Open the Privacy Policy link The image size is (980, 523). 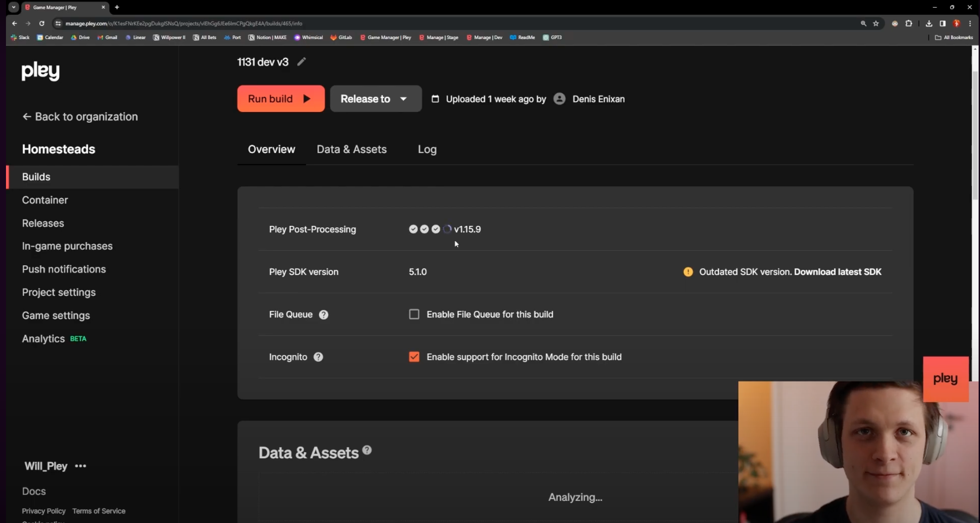[44, 511]
